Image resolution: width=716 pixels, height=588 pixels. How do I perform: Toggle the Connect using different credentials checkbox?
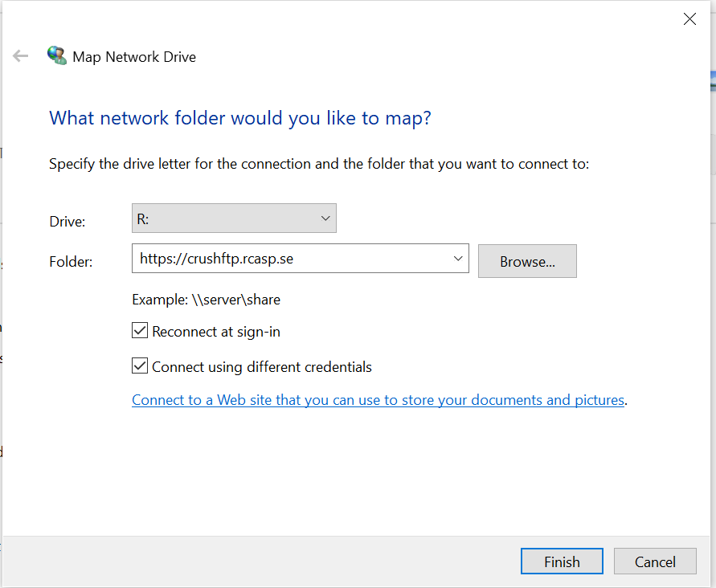pos(140,366)
